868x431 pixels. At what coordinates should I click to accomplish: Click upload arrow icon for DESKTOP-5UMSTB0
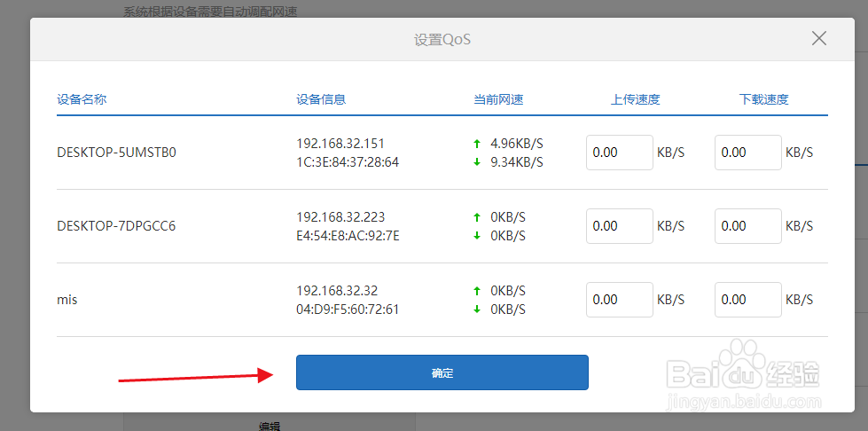[x=477, y=144]
